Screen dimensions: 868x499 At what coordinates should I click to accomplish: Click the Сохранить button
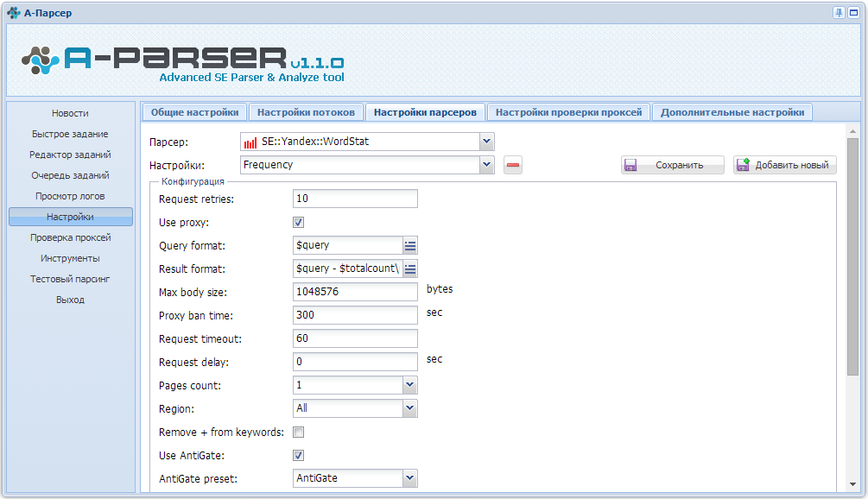click(673, 165)
